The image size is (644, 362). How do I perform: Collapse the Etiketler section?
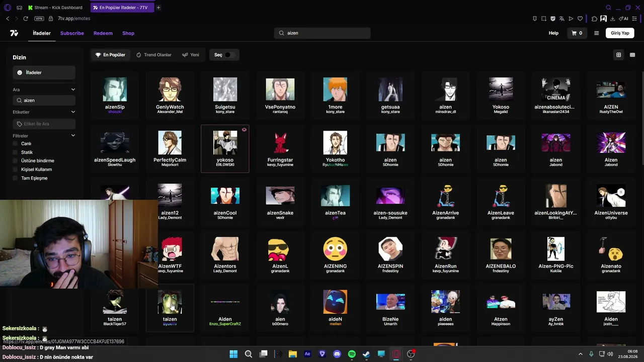(x=73, y=112)
